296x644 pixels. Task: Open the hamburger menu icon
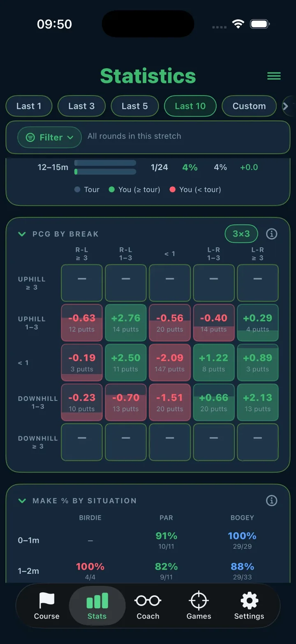pyautogui.click(x=274, y=76)
